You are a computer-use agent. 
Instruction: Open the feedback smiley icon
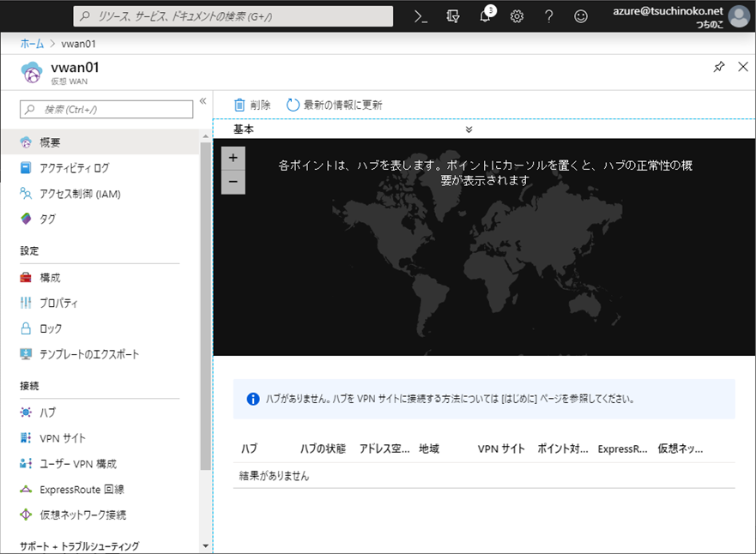(580, 16)
